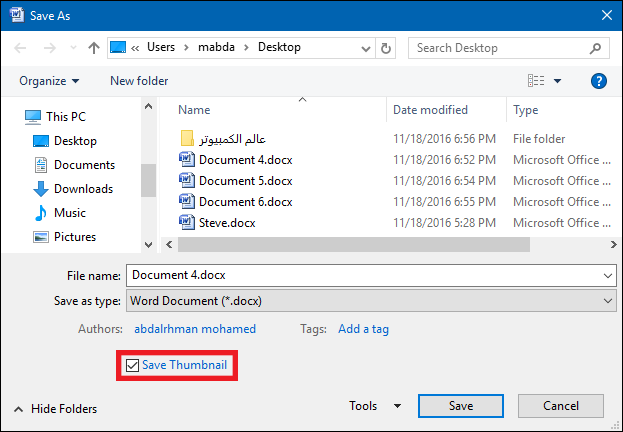Select Document 5.docx in file list
The width and height of the screenshot is (623, 432).
click(x=246, y=181)
